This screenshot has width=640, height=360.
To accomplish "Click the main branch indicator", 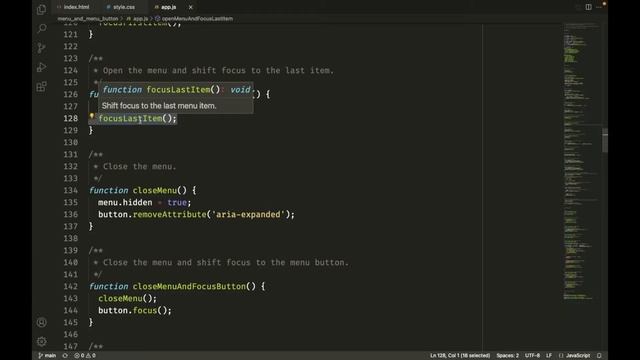I will (47, 356).
